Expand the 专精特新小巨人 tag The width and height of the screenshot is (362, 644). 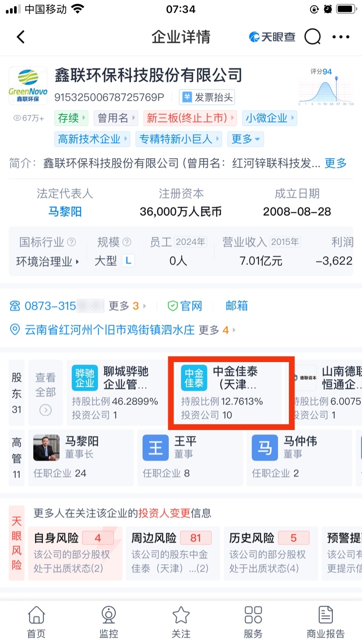click(x=179, y=139)
